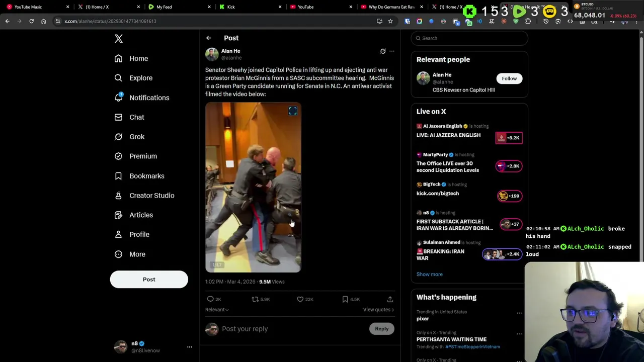Follow Alan He in Relevant people

pyautogui.click(x=509, y=78)
